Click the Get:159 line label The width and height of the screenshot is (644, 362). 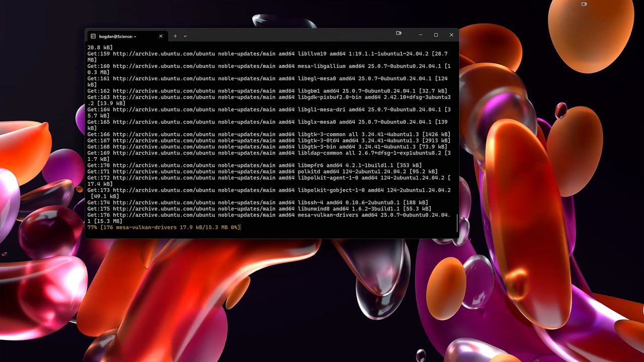99,53
